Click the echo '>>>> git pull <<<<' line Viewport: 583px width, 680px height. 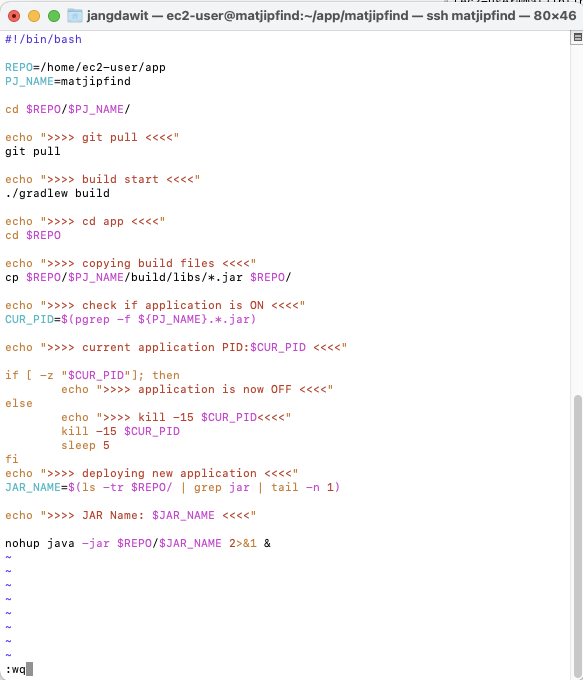coord(92,137)
